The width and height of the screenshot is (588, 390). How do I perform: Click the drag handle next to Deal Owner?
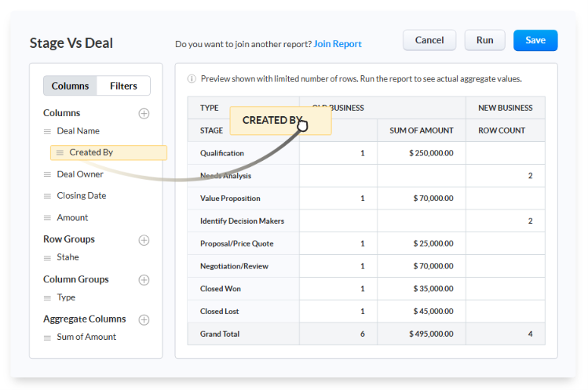(x=47, y=174)
